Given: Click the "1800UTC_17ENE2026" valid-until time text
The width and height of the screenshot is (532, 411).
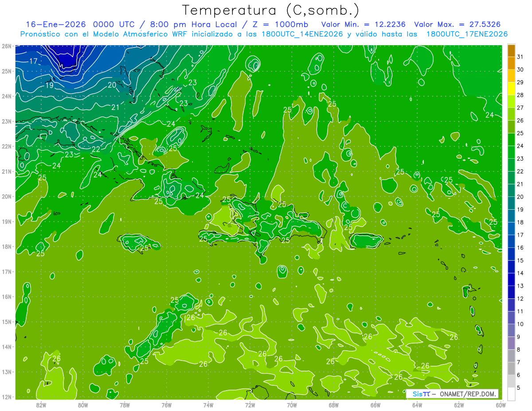Looking at the screenshot, I should click(467, 34).
